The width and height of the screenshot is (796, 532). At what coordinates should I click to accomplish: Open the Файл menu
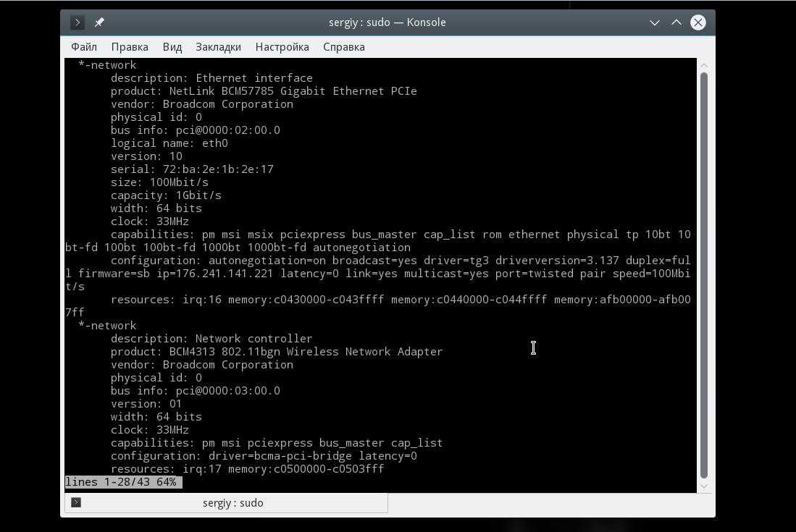coord(84,47)
